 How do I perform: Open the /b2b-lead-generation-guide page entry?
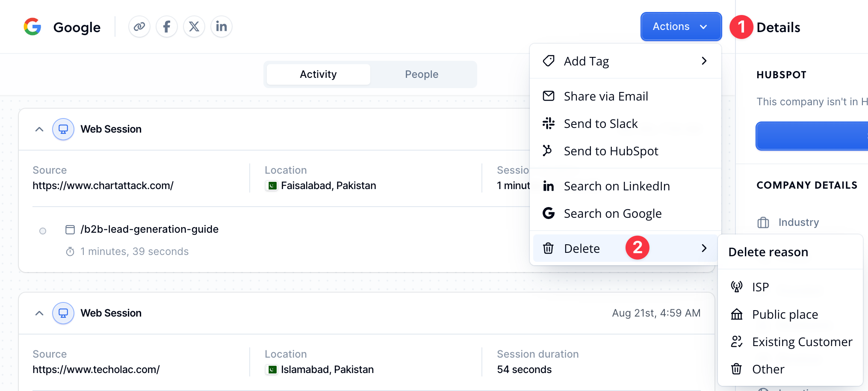149,229
